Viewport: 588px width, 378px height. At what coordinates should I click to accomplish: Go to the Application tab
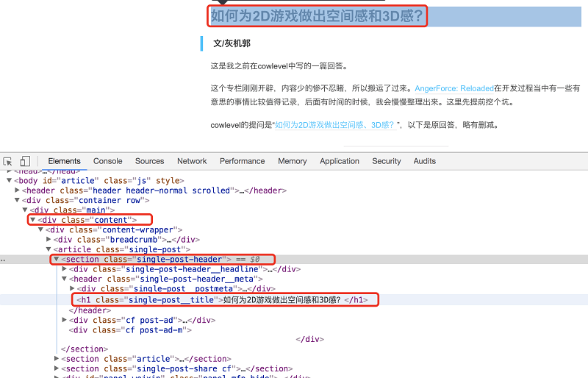pos(340,161)
